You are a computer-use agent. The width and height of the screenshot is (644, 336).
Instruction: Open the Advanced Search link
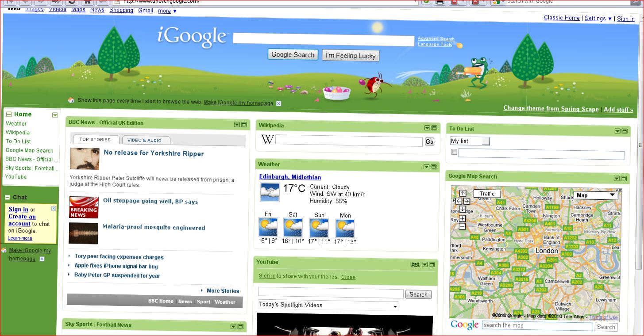[x=436, y=39]
